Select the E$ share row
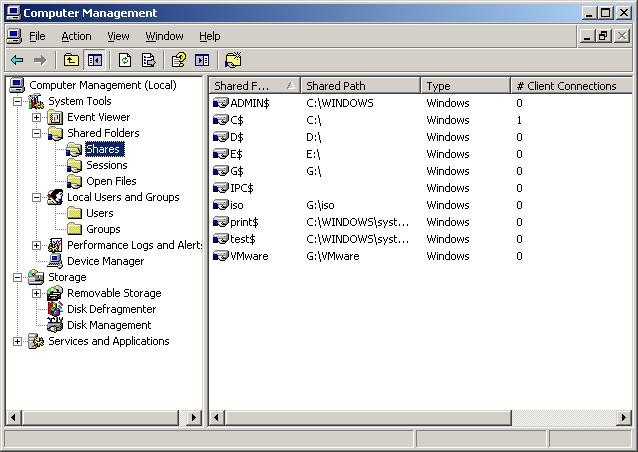This screenshot has width=638, height=452. (419, 154)
